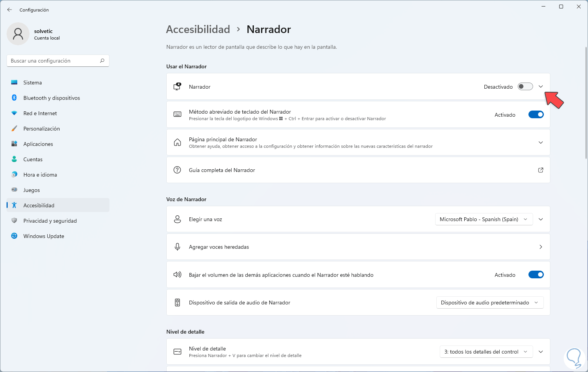Image resolution: width=588 pixels, height=372 pixels.
Task: Click the Personalización brush icon
Action: pyautogui.click(x=14, y=129)
